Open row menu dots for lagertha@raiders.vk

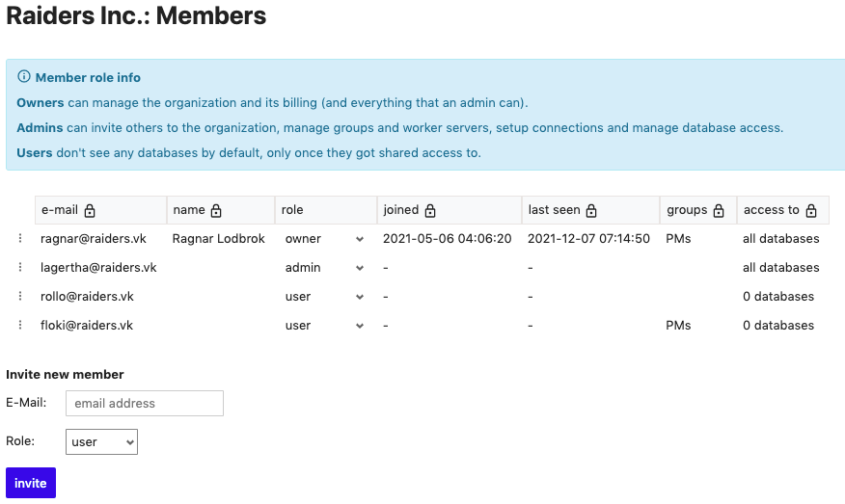click(x=20, y=267)
